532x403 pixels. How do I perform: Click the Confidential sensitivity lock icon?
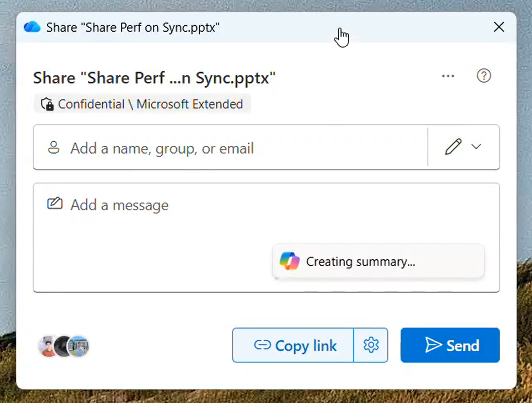coord(47,104)
